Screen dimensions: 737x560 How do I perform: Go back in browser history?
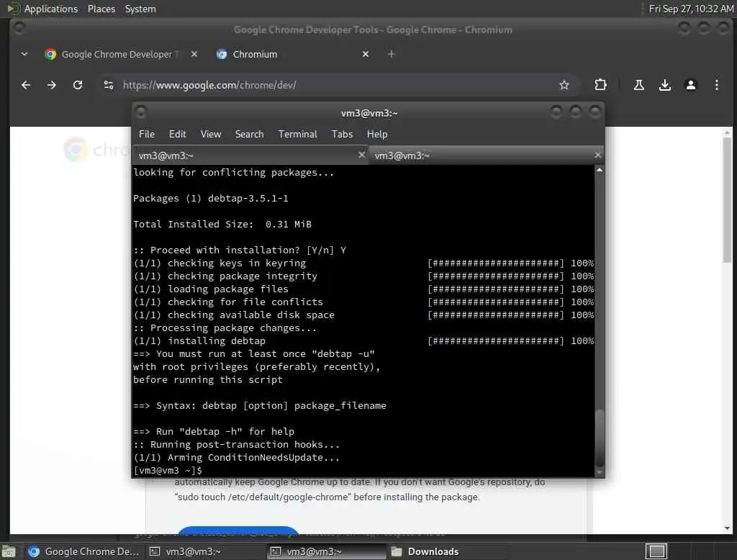[x=26, y=85]
